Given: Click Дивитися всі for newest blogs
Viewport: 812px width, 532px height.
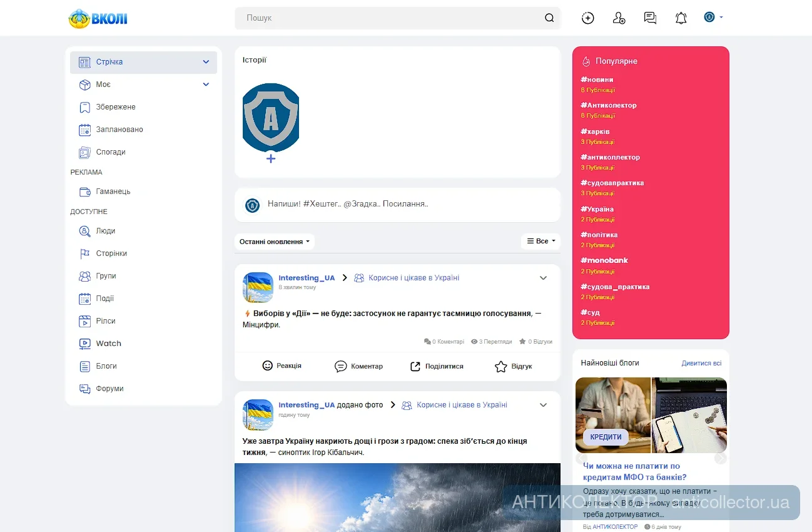Looking at the screenshot, I should point(701,363).
